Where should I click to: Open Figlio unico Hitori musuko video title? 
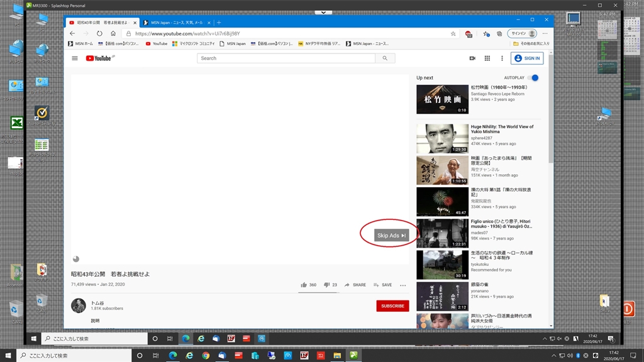tap(501, 224)
